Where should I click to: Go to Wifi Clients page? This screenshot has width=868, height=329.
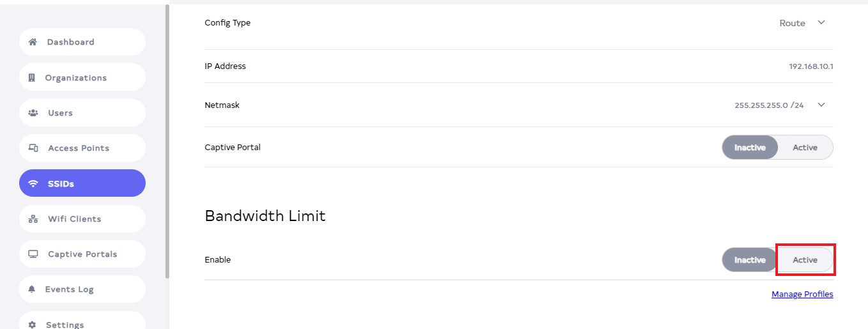coord(74,219)
